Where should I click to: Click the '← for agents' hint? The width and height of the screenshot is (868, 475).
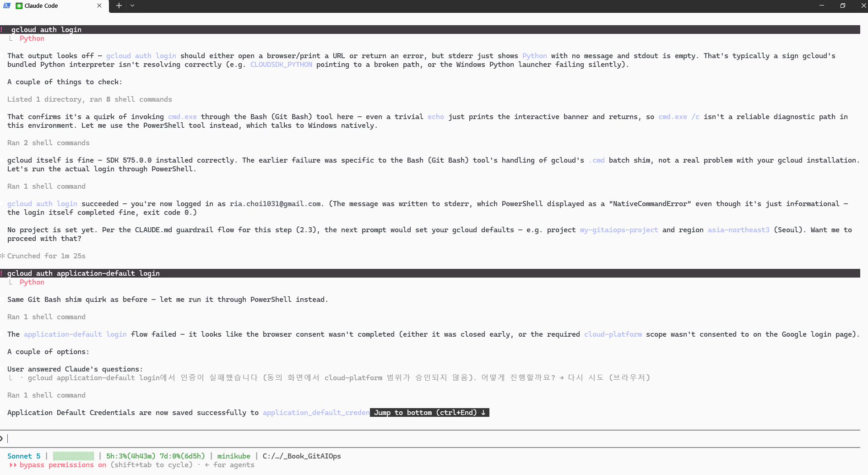click(229, 465)
